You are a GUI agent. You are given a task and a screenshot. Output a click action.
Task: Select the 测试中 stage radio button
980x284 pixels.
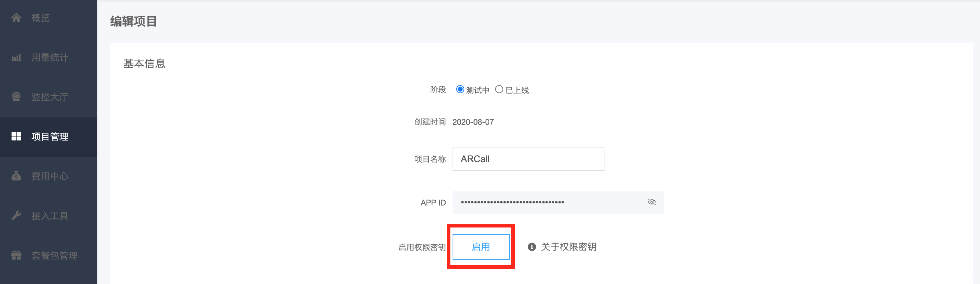(x=460, y=90)
